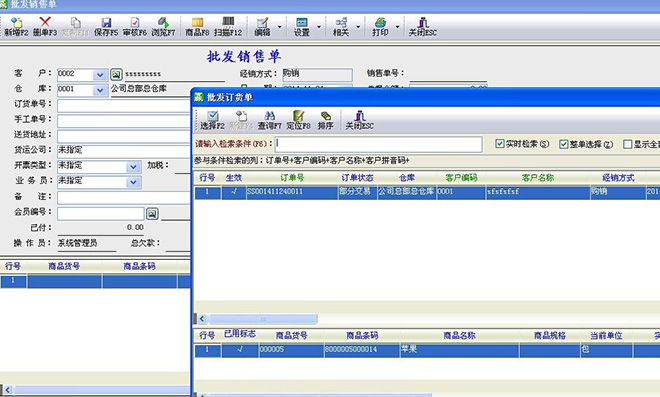The height and width of the screenshot is (397, 660).
Task: Click the 定位F8 locate icon
Action: click(x=298, y=120)
